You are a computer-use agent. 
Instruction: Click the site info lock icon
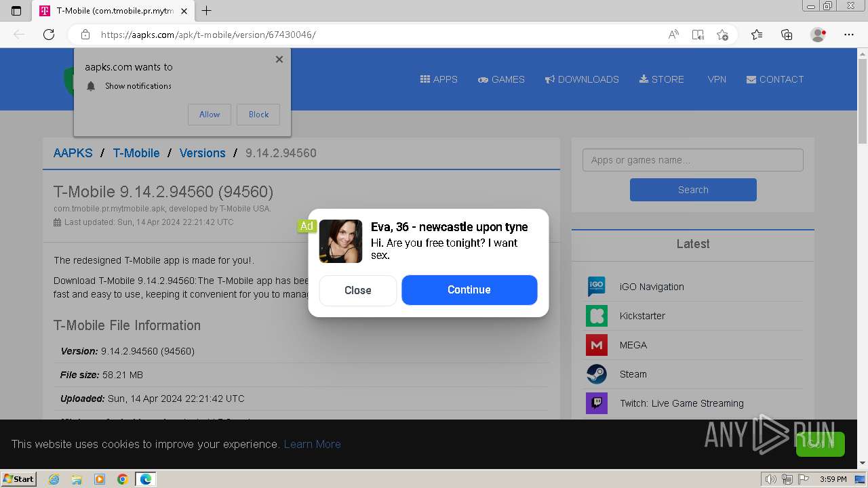[x=85, y=35]
